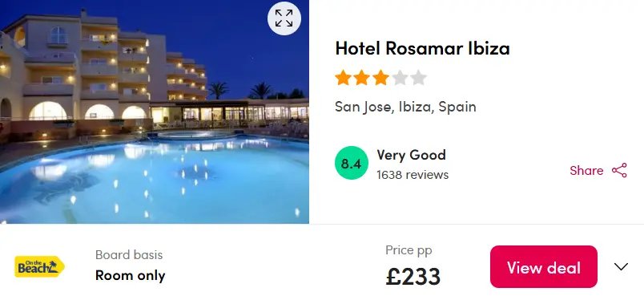Click the San Jose, Ibiza, Spain location
This screenshot has height=296, width=644.
405,107
